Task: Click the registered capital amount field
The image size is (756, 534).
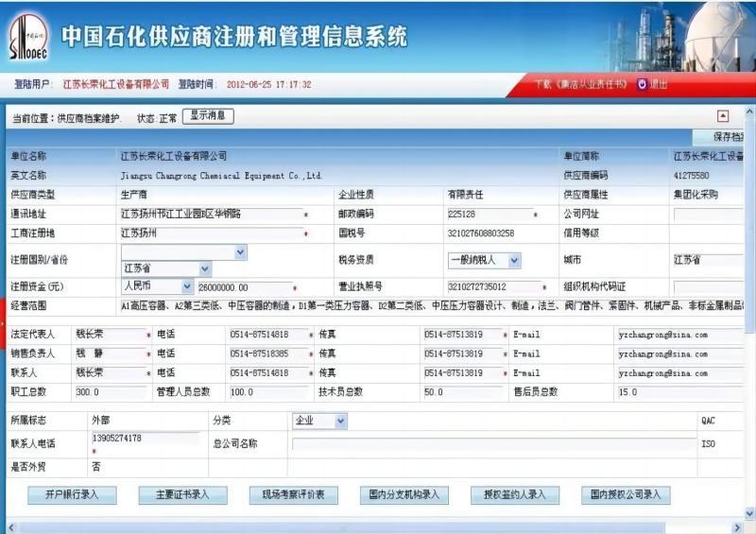Action: point(245,287)
